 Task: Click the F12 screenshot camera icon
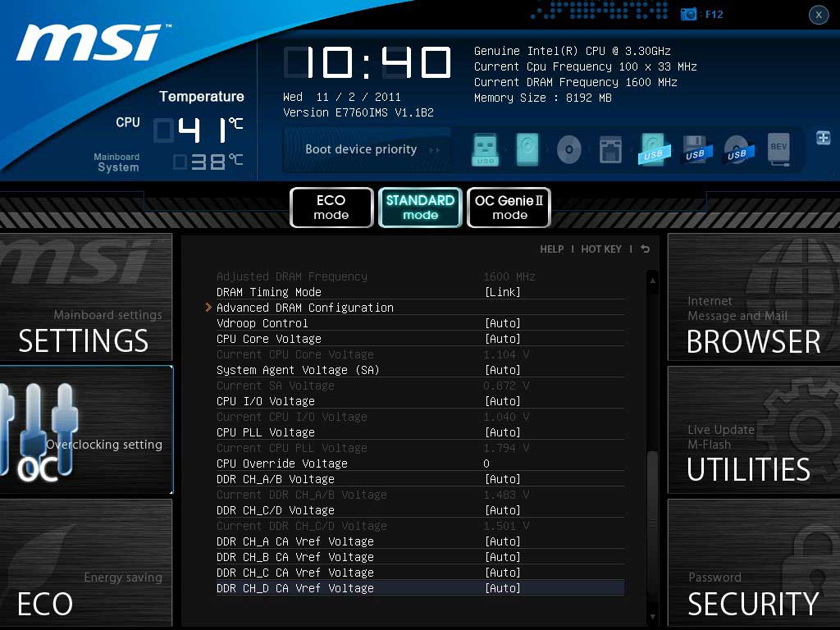coord(688,14)
